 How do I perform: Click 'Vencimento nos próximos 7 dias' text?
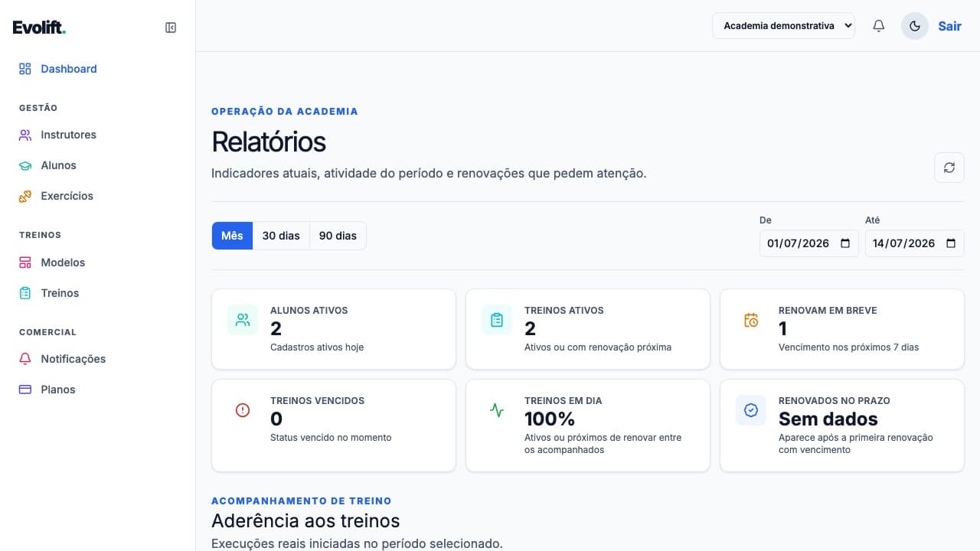click(848, 347)
